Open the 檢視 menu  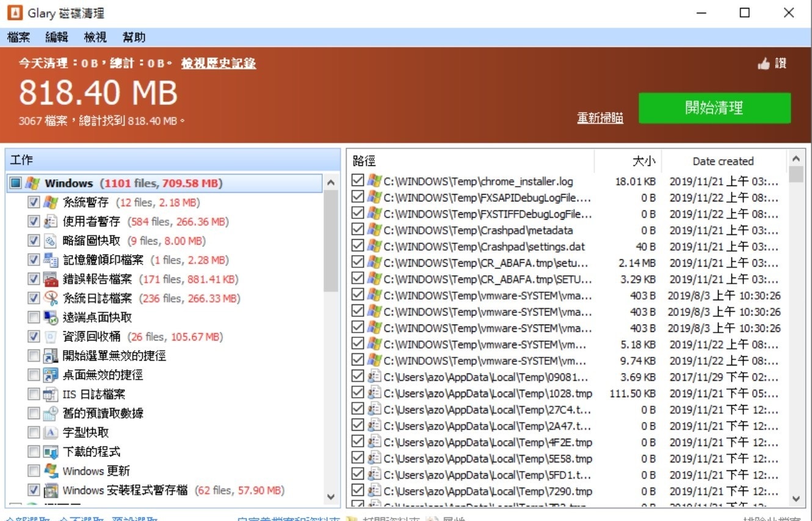[95, 37]
